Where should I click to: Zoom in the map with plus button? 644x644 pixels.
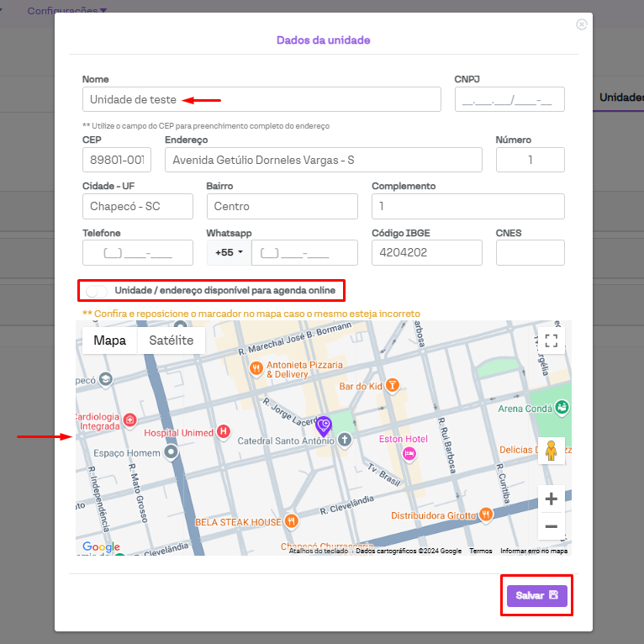point(551,499)
